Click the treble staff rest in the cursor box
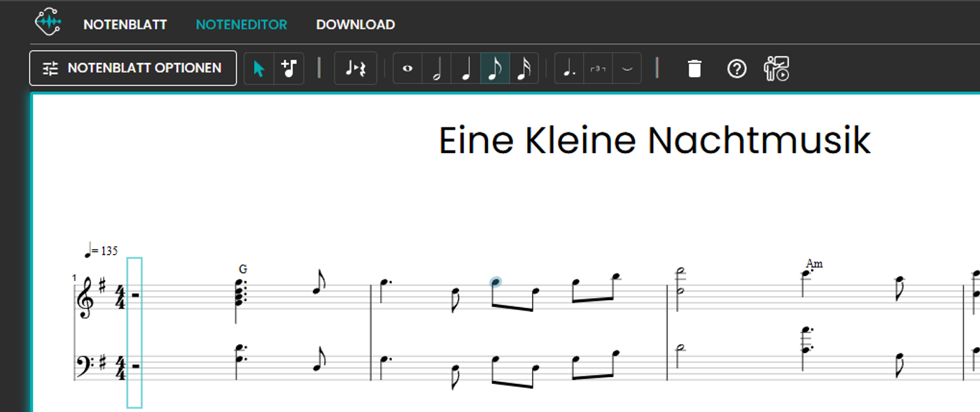 [x=135, y=294]
